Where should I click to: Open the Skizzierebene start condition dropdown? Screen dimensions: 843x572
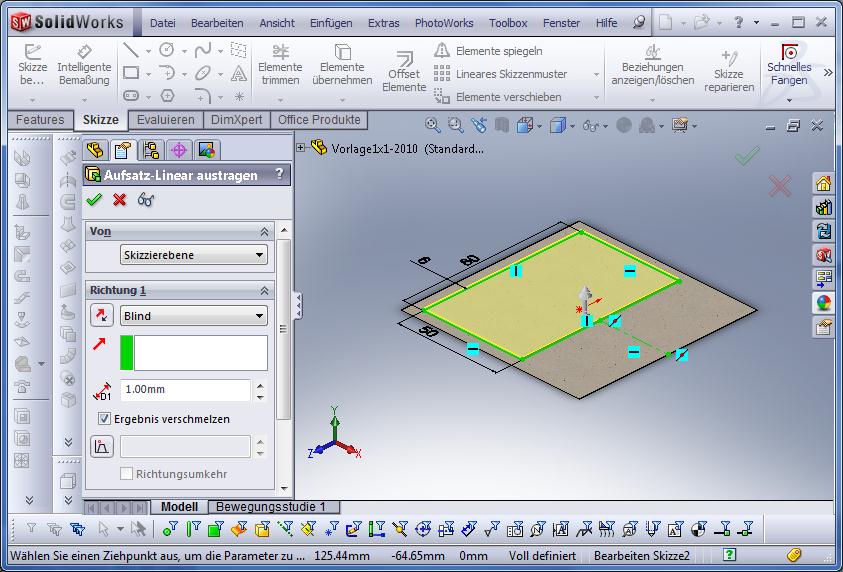click(x=194, y=255)
